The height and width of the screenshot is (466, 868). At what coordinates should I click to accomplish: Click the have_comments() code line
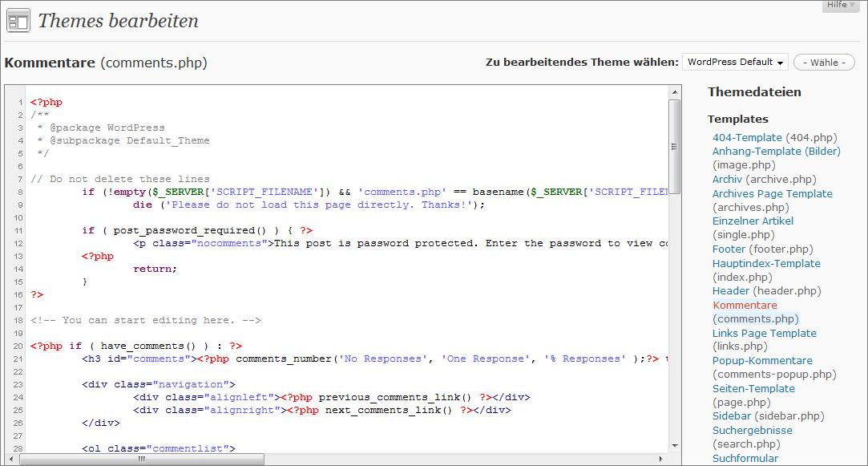coord(136,346)
